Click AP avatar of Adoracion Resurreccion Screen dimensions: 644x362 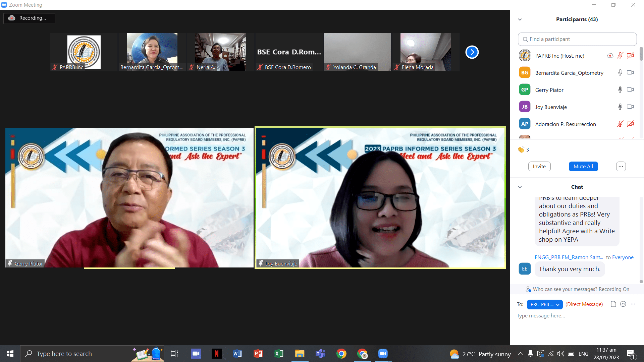click(x=525, y=124)
